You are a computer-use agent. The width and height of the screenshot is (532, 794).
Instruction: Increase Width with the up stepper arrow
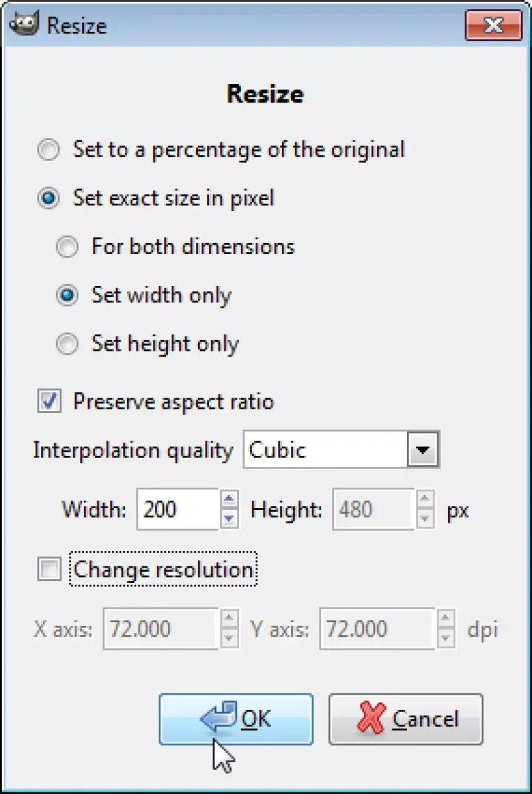[229, 500]
